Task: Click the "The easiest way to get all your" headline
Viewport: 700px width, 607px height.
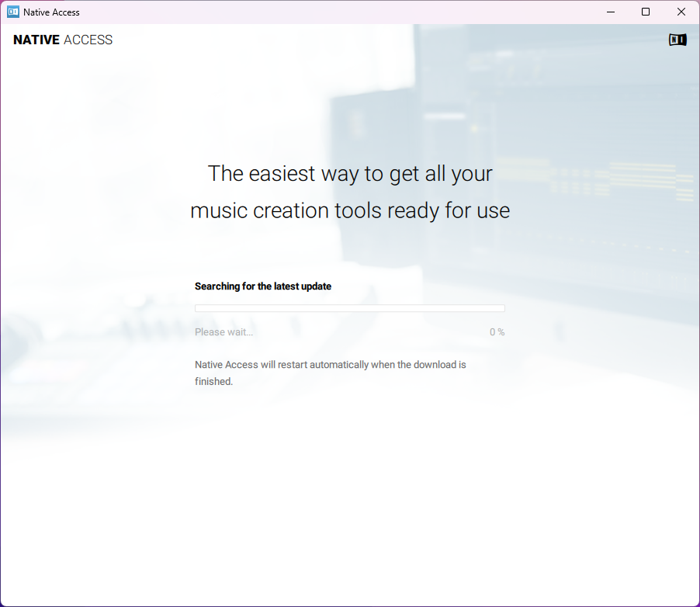Action: pyautogui.click(x=350, y=174)
